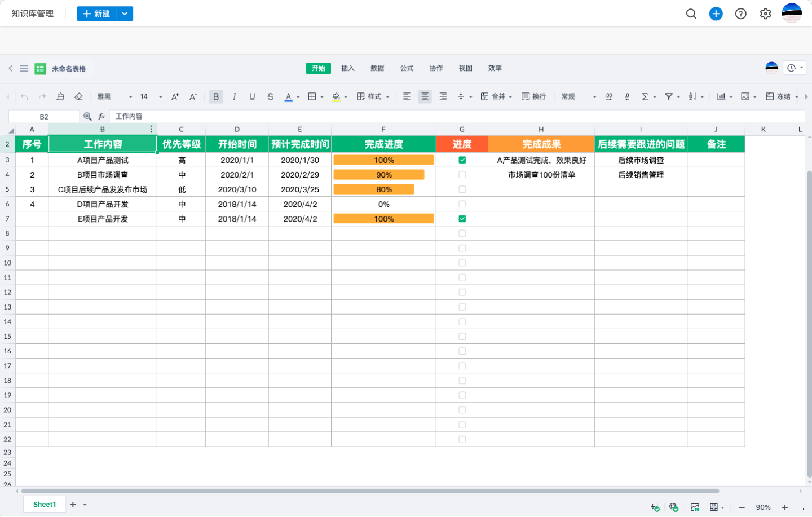This screenshot has height=517, width=812.
Task: Check the 进度 checkbox for B项目市场调查
Action: coord(462,174)
